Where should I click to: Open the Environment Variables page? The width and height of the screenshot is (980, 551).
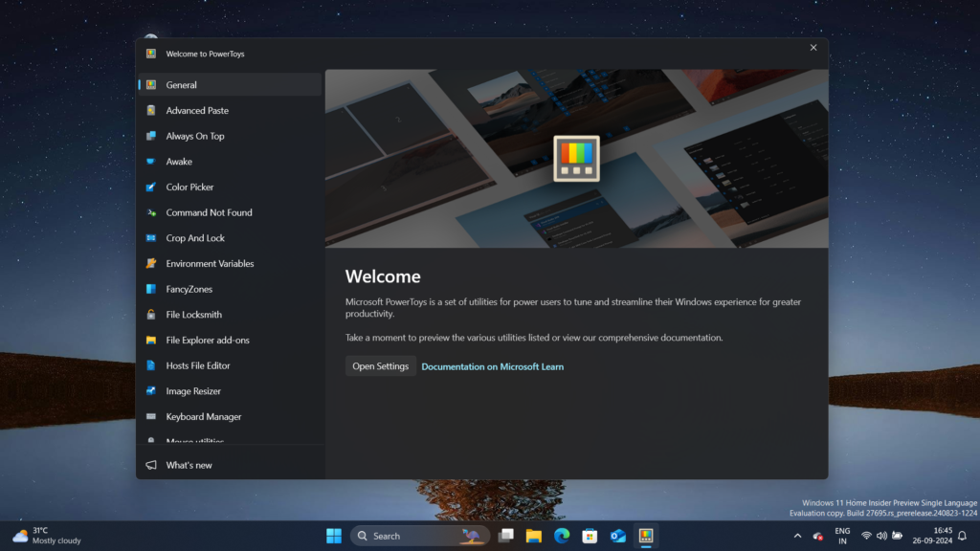click(x=230, y=264)
